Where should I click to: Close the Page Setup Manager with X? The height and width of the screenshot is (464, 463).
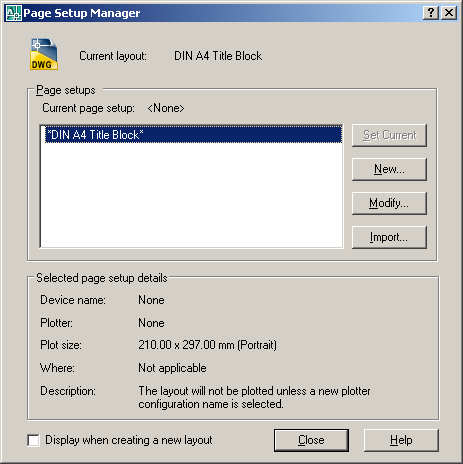point(449,13)
